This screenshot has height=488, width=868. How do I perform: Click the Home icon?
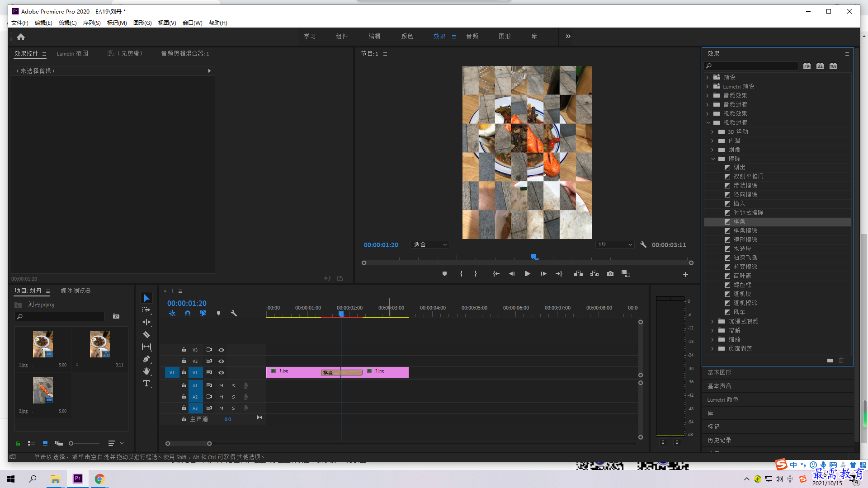point(21,37)
